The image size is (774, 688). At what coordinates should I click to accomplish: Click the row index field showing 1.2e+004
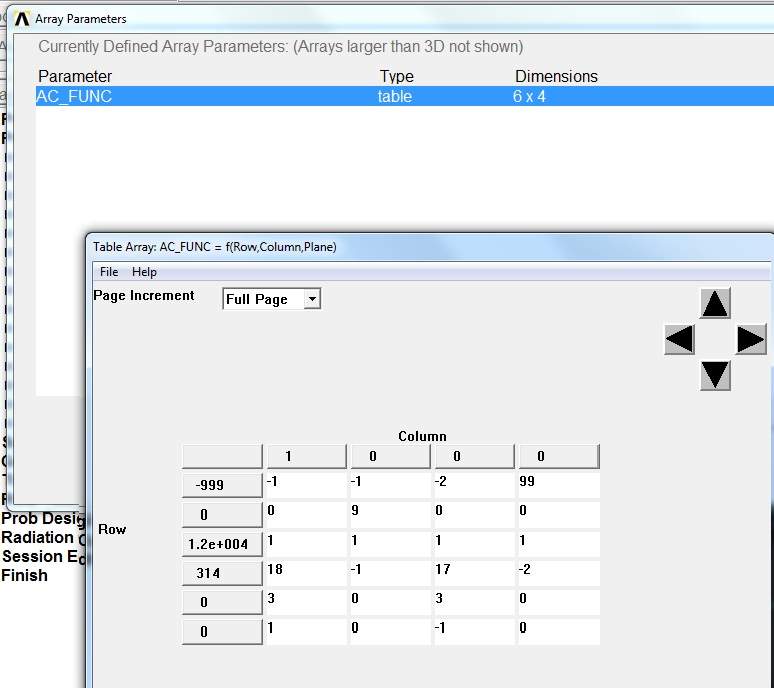[222, 544]
